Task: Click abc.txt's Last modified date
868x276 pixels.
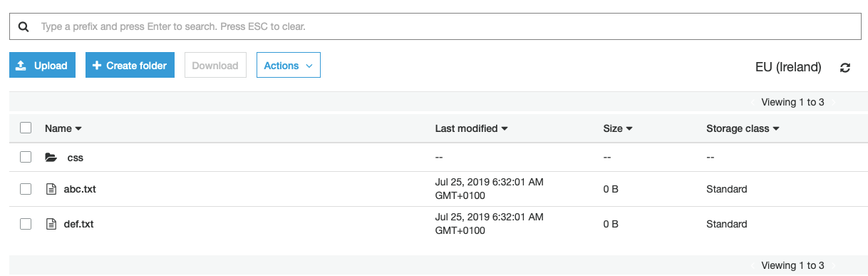Action: pos(490,189)
